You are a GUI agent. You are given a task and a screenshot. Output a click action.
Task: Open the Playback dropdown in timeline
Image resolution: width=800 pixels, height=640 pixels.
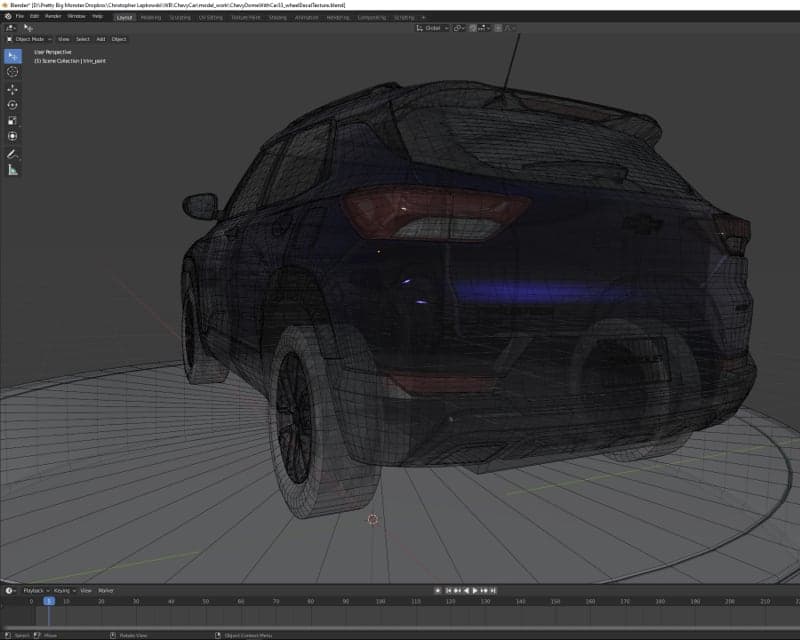tap(36, 590)
